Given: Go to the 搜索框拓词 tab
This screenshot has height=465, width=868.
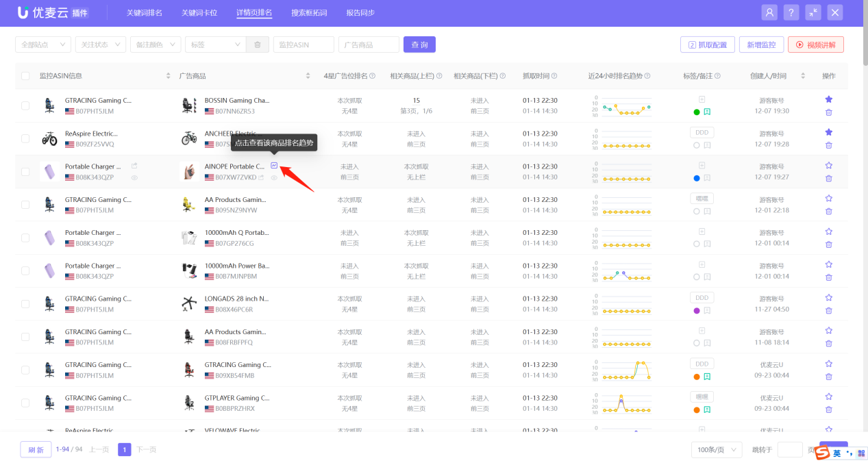Looking at the screenshot, I should click(x=308, y=13).
